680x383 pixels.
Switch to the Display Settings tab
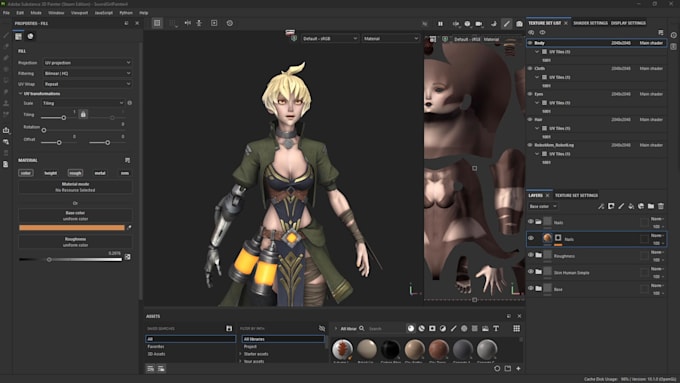coord(628,23)
